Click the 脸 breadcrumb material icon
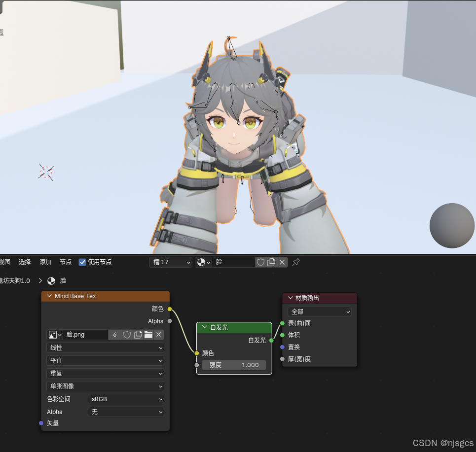This screenshot has width=476, height=452. pyautogui.click(x=51, y=281)
